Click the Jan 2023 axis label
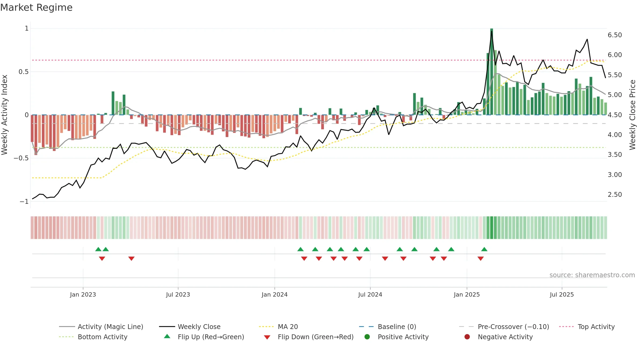This screenshot has width=644, height=362. [83, 294]
